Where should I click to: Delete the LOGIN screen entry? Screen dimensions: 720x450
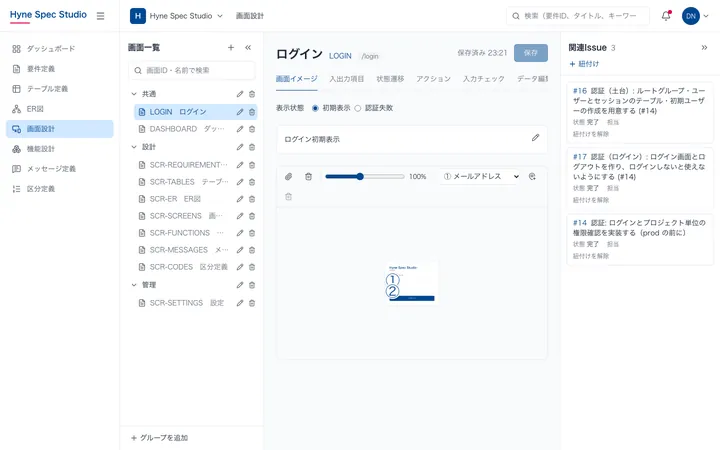click(x=252, y=112)
